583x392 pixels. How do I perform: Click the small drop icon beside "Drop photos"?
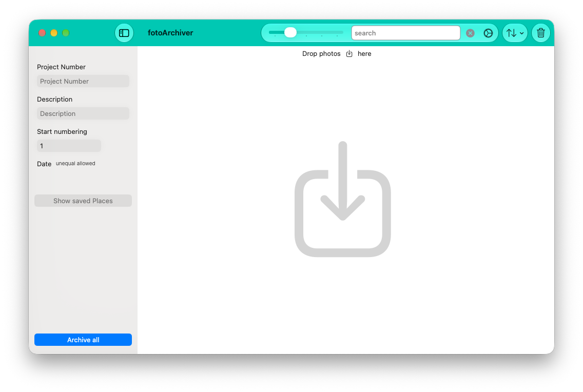pyautogui.click(x=349, y=54)
